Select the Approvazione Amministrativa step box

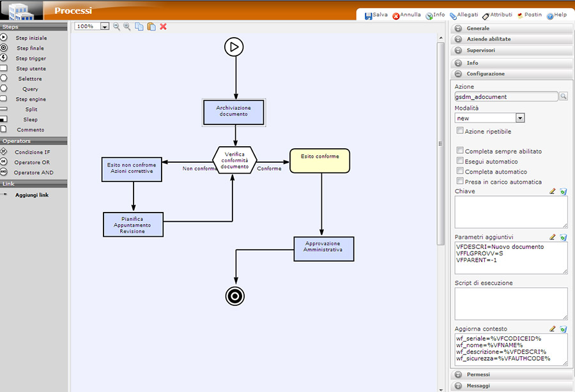pyautogui.click(x=323, y=246)
